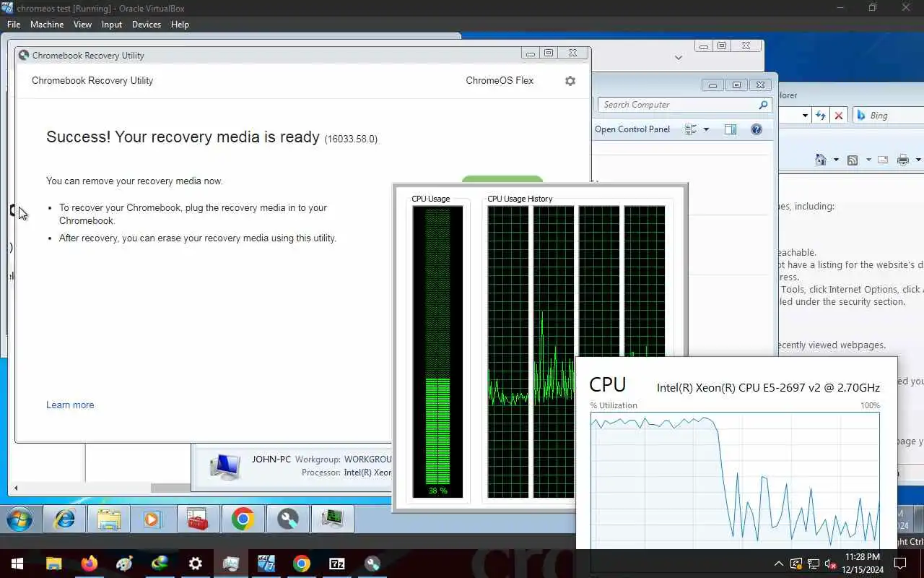
Task: Expand the Home button dropdown arrow
Action: pyautogui.click(x=836, y=160)
